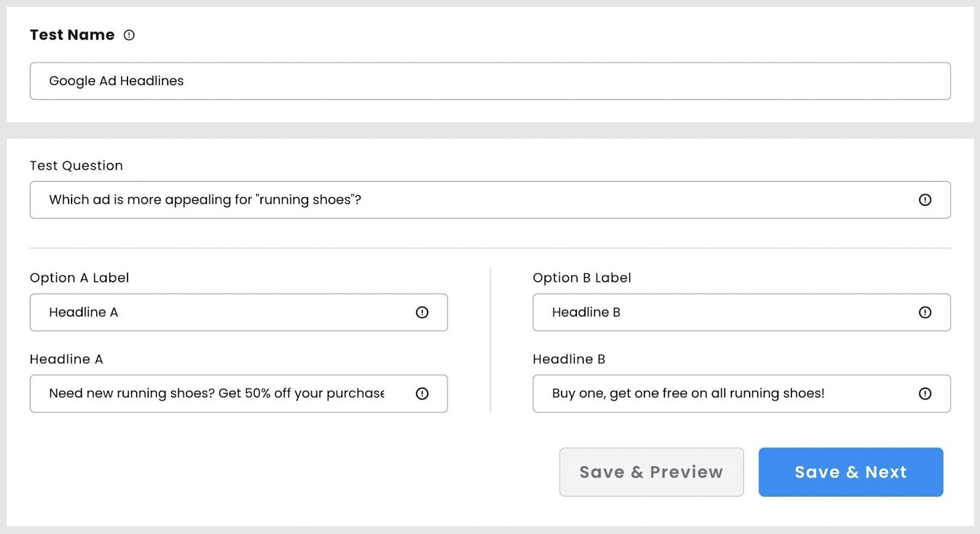Click the info icon in Headline A text field

(x=422, y=394)
